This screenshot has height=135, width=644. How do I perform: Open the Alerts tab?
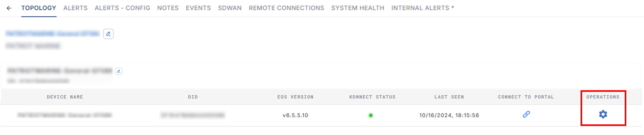[75, 8]
